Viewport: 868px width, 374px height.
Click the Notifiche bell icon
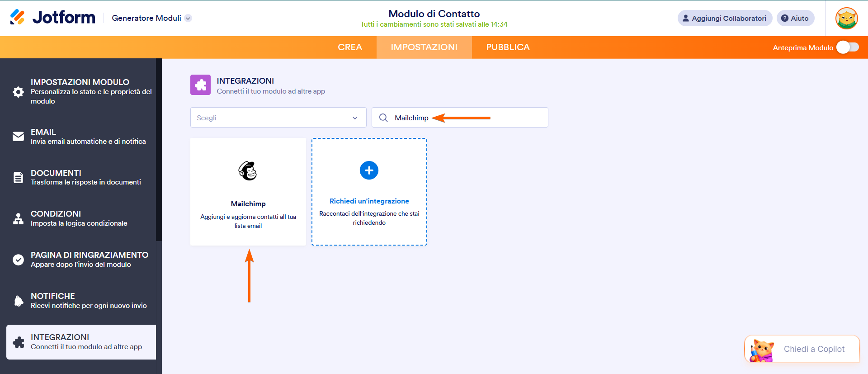pyautogui.click(x=18, y=301)
